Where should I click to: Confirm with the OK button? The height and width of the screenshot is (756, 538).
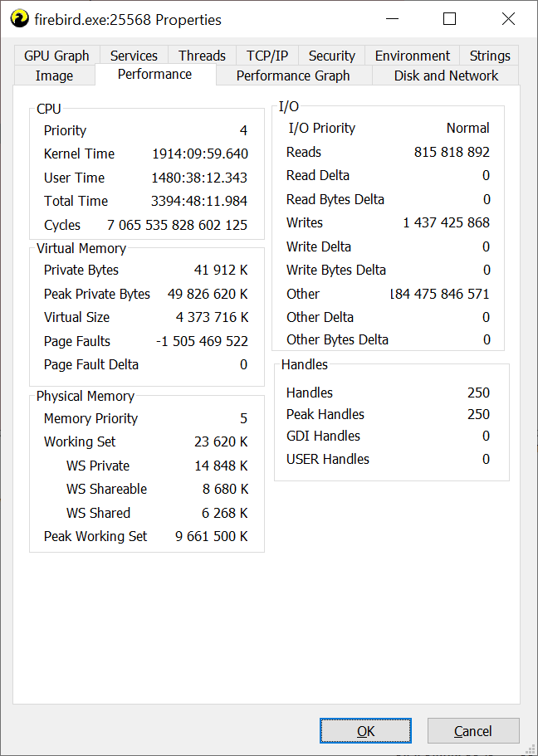pyautogui.click(x=365, y=731)
